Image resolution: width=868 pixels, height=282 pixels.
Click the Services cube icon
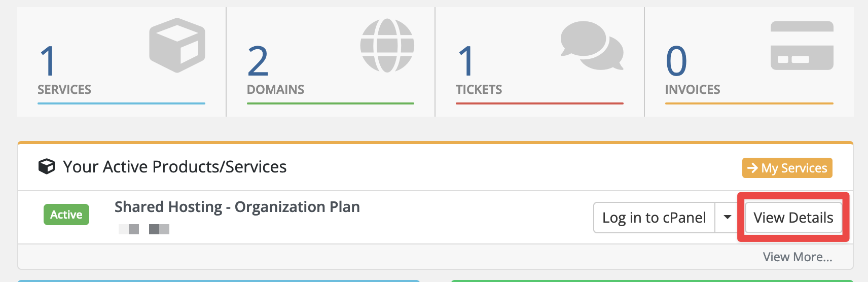[x=177, y=45]
